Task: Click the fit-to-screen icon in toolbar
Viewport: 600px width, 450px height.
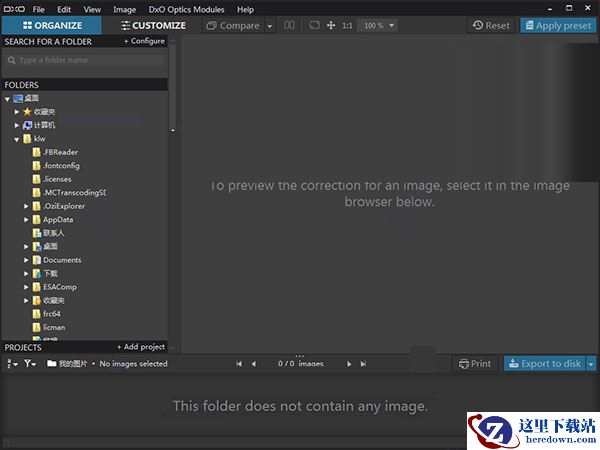Action: coord(313,25)
